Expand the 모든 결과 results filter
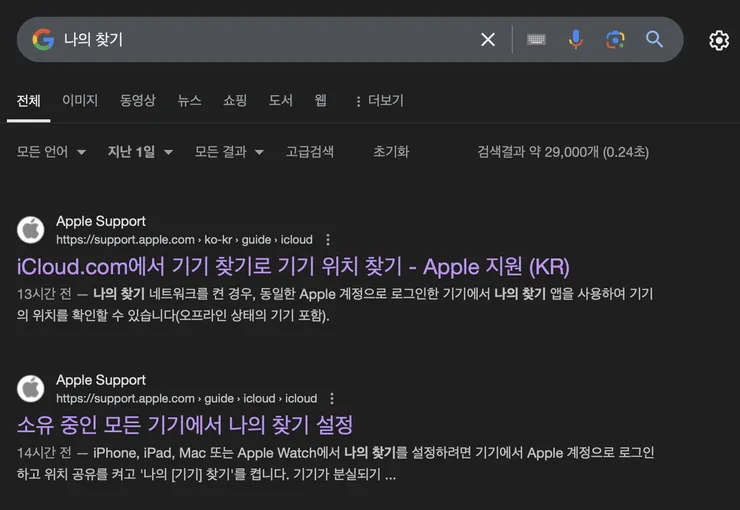 (229, 152)
